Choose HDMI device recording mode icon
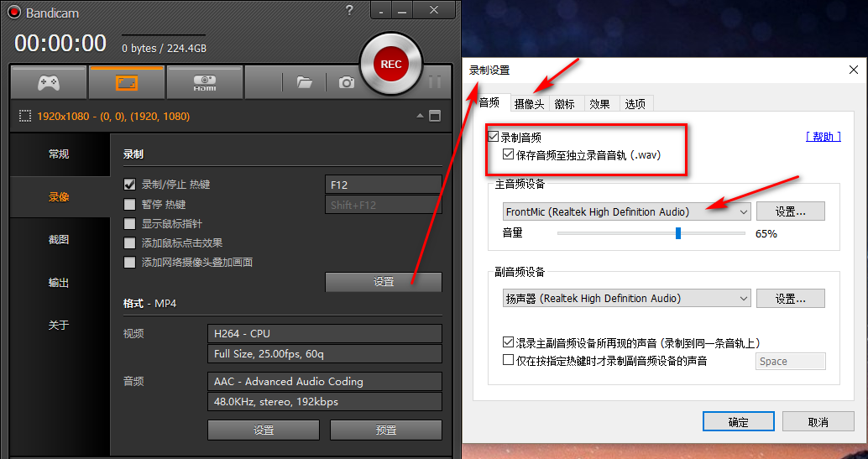The height and width of the screenshot is (459, 868). [205, 82]
